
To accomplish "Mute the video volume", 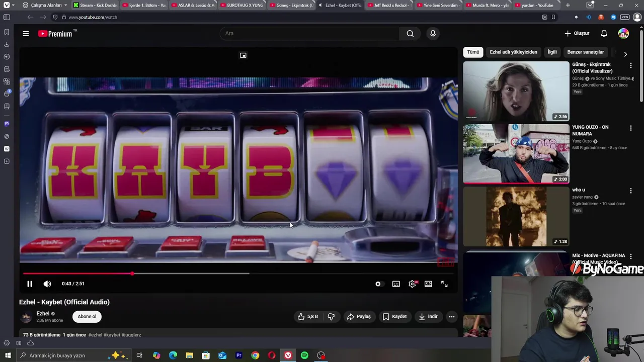I will coord(47,284).
